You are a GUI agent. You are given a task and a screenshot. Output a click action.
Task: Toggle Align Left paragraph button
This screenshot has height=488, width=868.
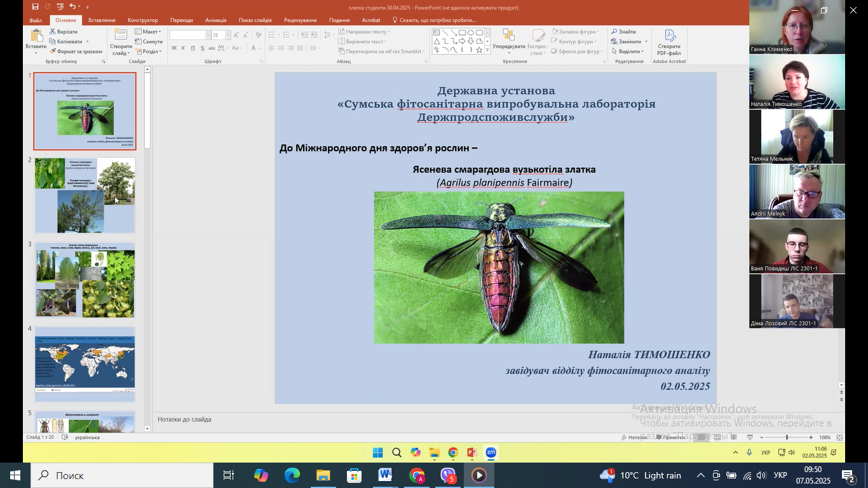pos(271,48)
